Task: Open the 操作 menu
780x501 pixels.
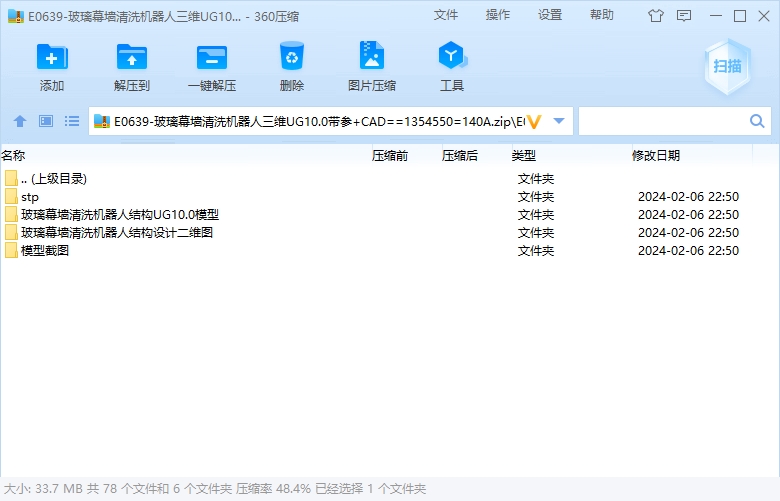Action: pyautogui.click(x=498, y=15)
